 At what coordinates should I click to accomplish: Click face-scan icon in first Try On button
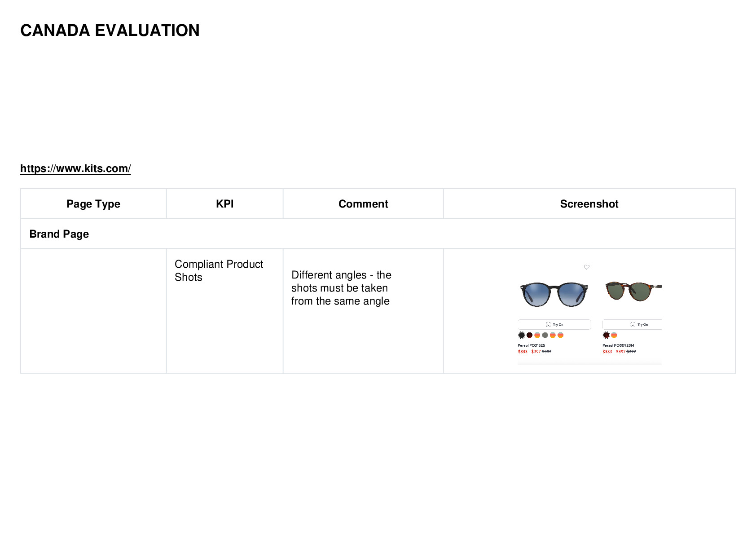coord(548,324)
